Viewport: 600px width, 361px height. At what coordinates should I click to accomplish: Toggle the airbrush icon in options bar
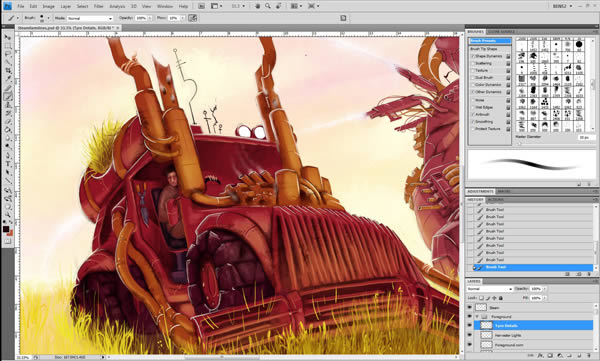click(192, 18)
